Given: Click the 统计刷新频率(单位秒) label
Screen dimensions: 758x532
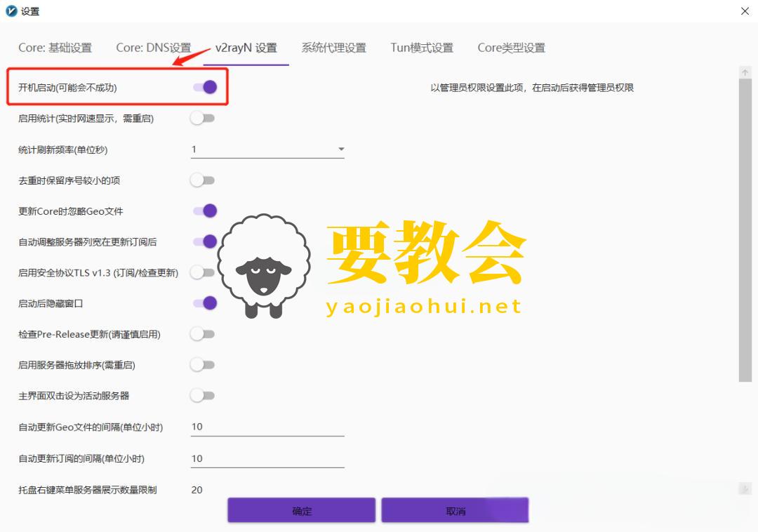Looking at the screenshot, I should [x=63, y=149].
